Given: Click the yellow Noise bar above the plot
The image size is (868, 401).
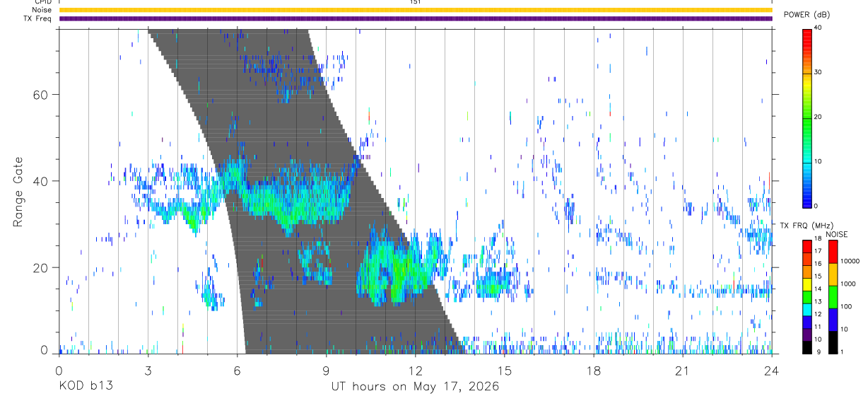Looking at the screenshot, I should 416,10.
